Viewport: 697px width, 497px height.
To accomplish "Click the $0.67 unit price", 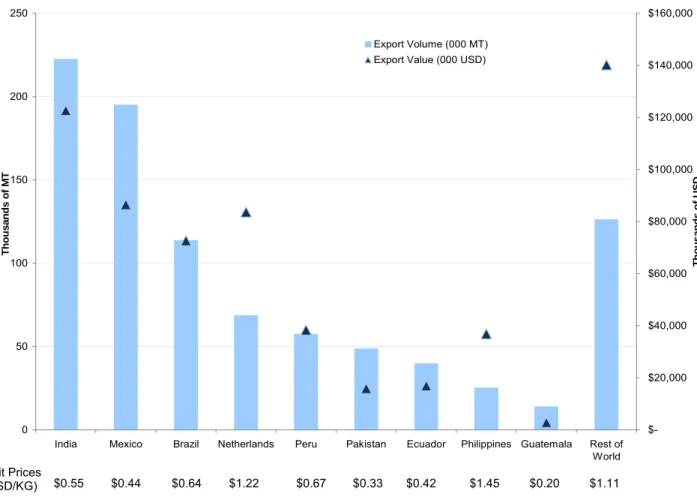I will click(311, 483).
